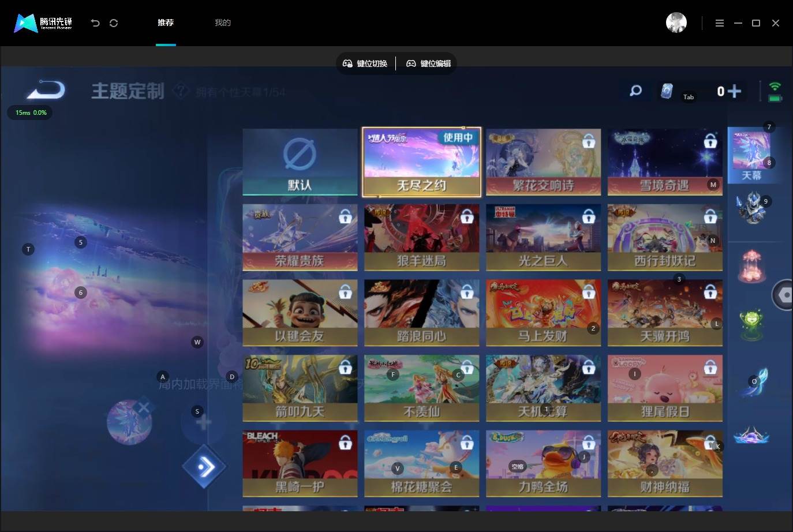The width and height of the screenshot is (793, 532).
Task: Open the help question mark beside 主题定制
Action: pos(181,91)
